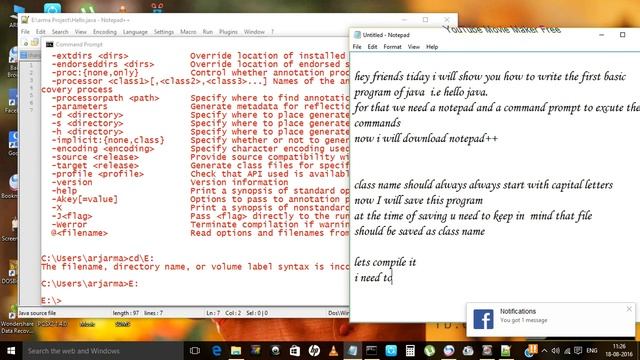Open Notepad++ File menu
This screenshot has height=360, width=640.
[x=25, y=32]
